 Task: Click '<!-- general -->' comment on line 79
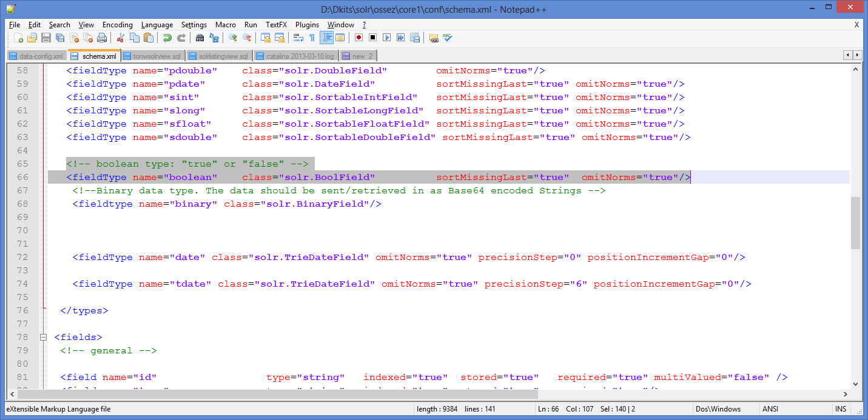109,350
